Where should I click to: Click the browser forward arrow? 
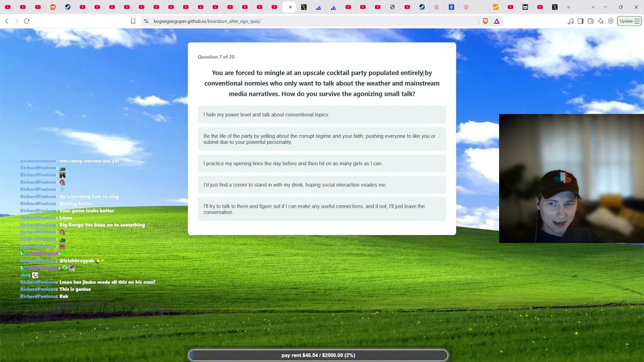(16, 21)
